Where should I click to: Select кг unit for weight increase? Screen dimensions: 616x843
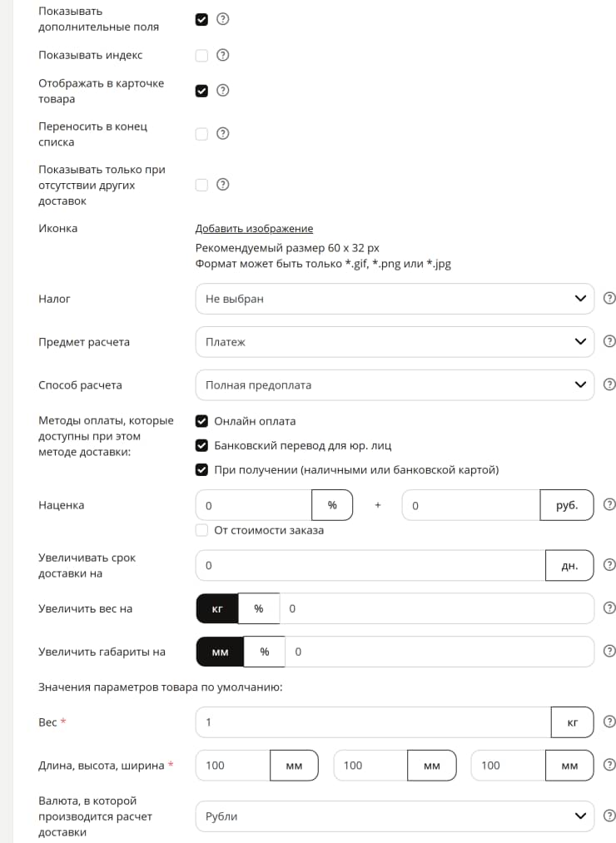(216, 608)
